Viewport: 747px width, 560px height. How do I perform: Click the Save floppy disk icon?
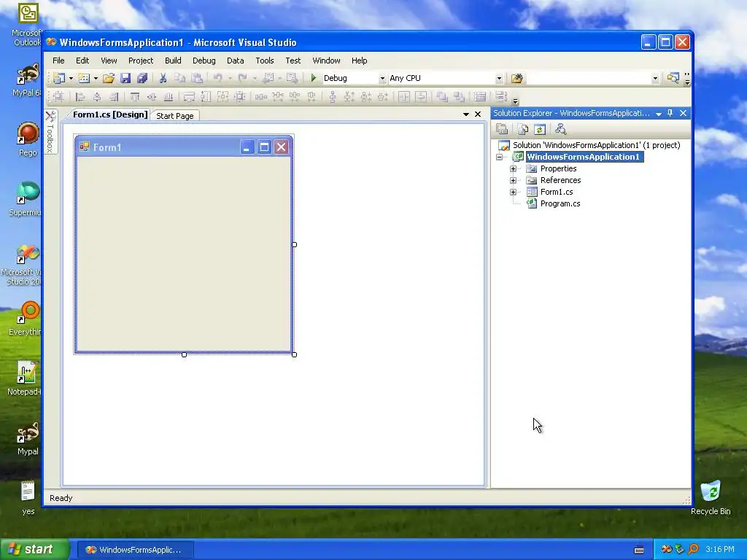125,78
